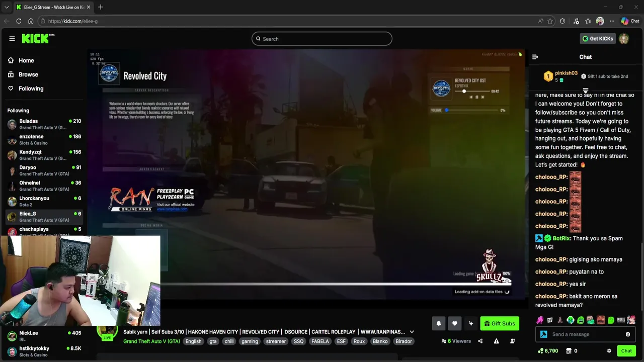Open NickLee IRL channel
Viewport: 644px width, 362px height.
[x=44, y=336]
